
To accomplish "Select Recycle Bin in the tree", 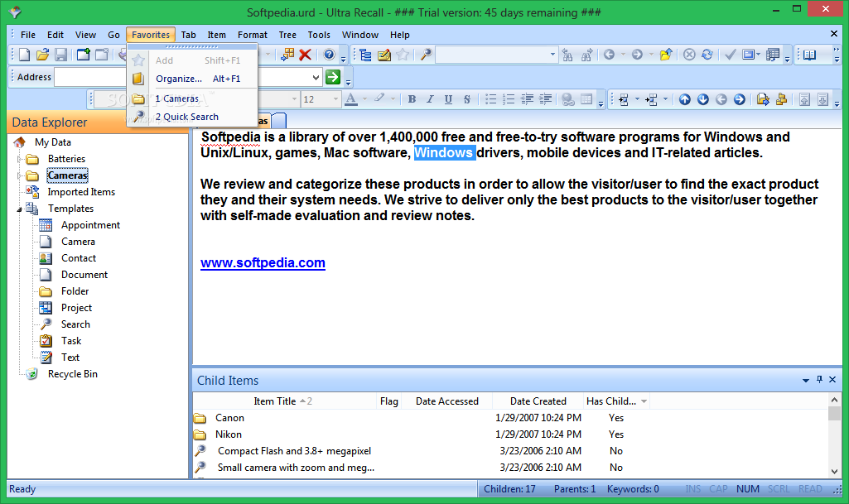I will click(x=73, y=374).
